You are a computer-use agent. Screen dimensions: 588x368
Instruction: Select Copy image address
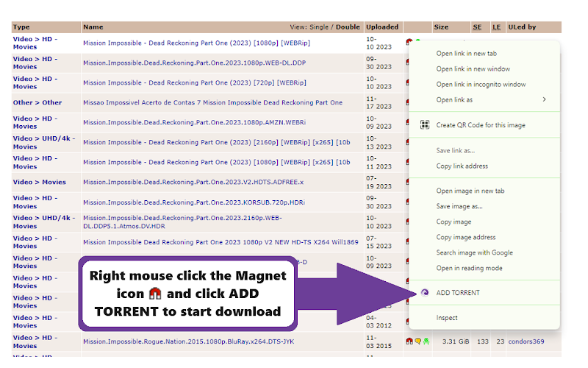pyautogui.click(x=466, y=237)
